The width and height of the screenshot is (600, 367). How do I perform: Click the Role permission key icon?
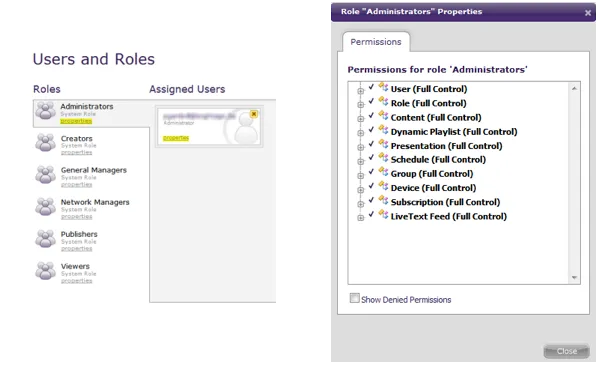[x=383, y=101]
